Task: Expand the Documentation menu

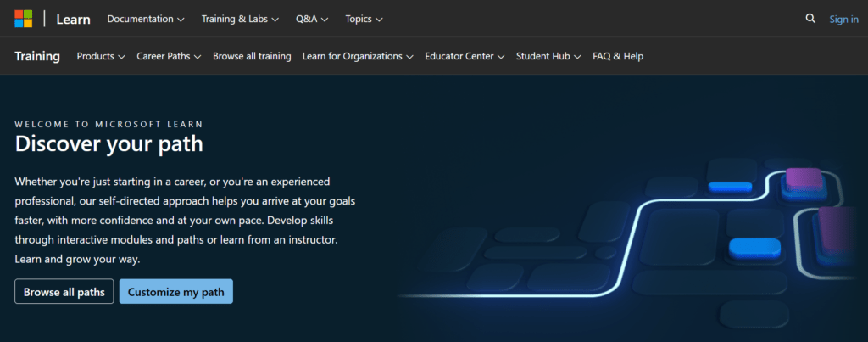Action: (x=146, y=19)
